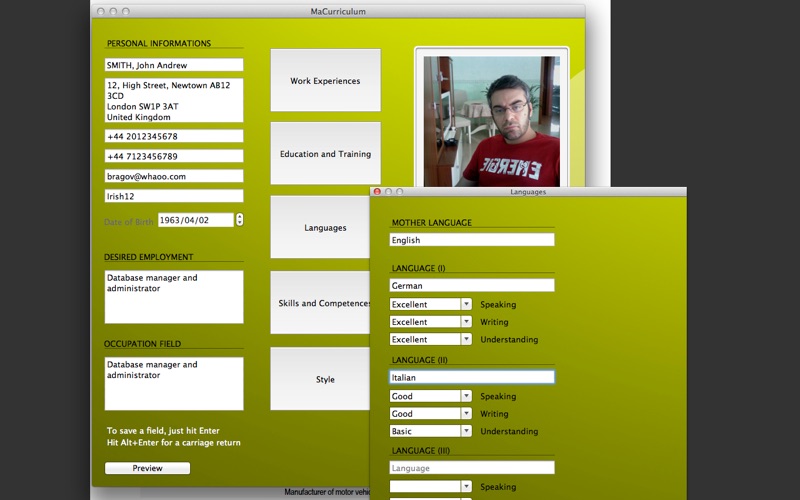The image size is (800, 500).
Task: Click the Language (III) empty field
Action: [472, 468]
